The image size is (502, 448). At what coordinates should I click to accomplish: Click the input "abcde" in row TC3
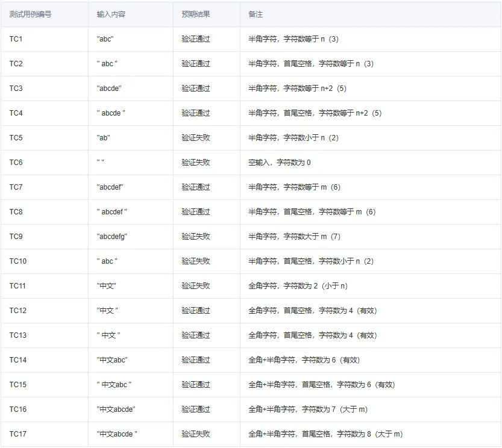pyautogui.click(x=109, y=89)
